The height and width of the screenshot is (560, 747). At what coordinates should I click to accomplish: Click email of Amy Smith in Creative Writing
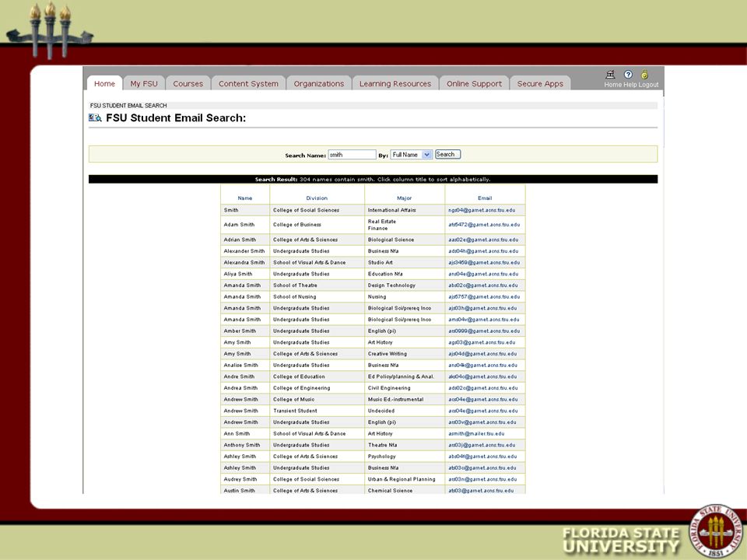482,355
